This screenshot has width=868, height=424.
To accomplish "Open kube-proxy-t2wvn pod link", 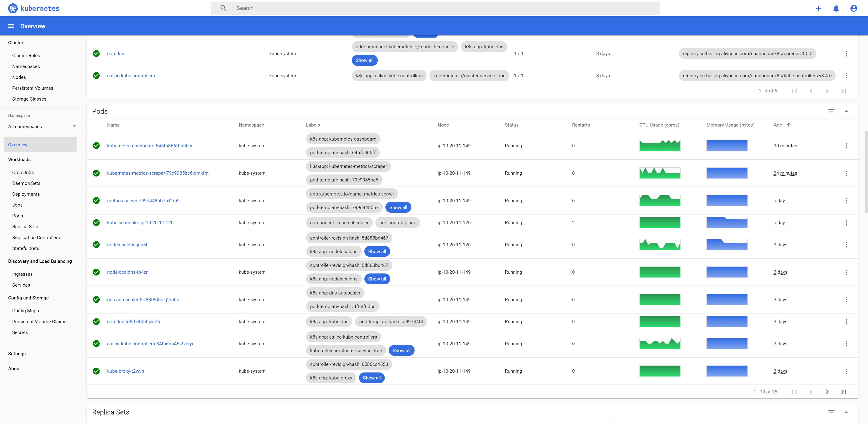I will click(x=125, y=371).
